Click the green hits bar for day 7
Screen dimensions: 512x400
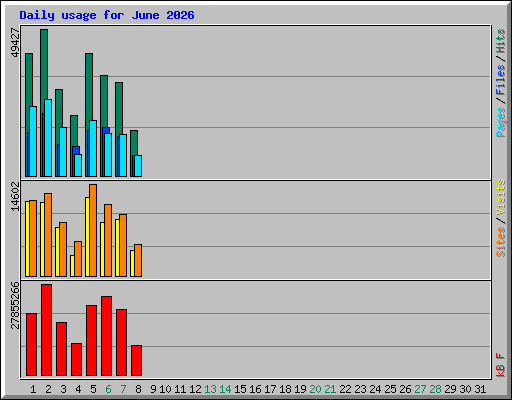(x=119, y=108)
